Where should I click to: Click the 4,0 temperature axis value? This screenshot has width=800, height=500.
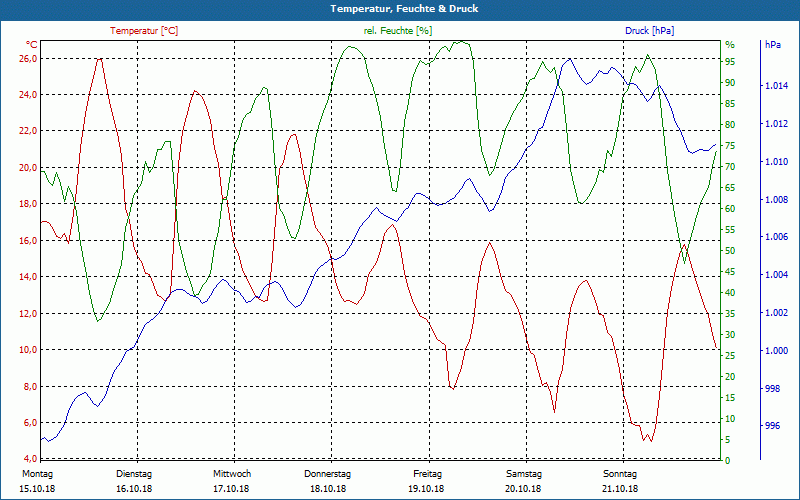pos(30,459)
